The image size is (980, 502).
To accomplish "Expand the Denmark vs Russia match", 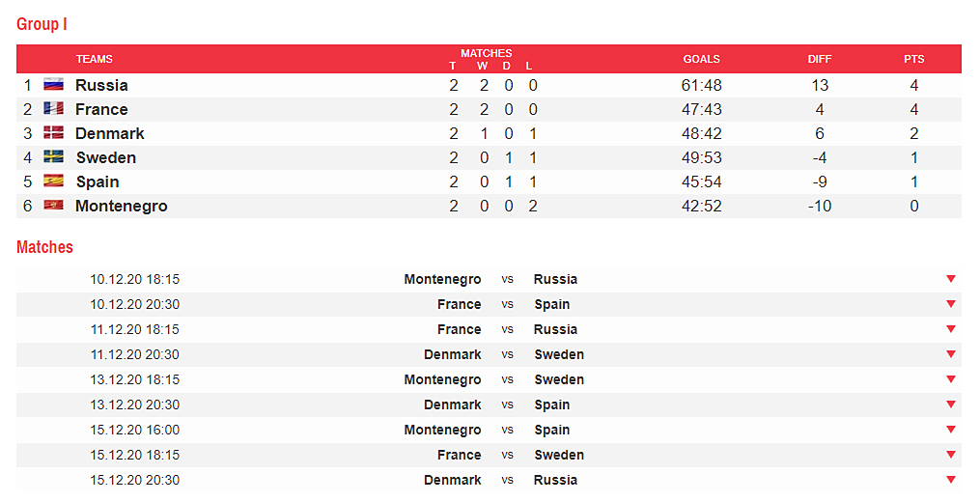I will pyautogui.click(x=951, y=480).
